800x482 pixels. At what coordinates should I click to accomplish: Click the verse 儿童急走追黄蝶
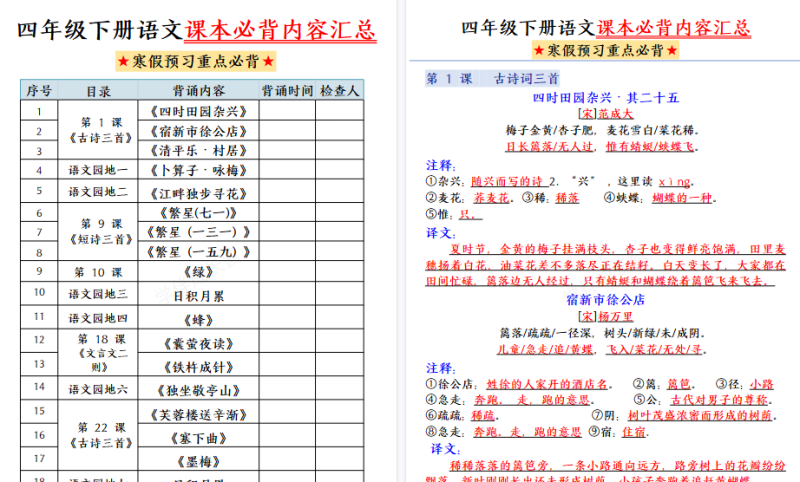pyautogui.click(x=545, y=349)
